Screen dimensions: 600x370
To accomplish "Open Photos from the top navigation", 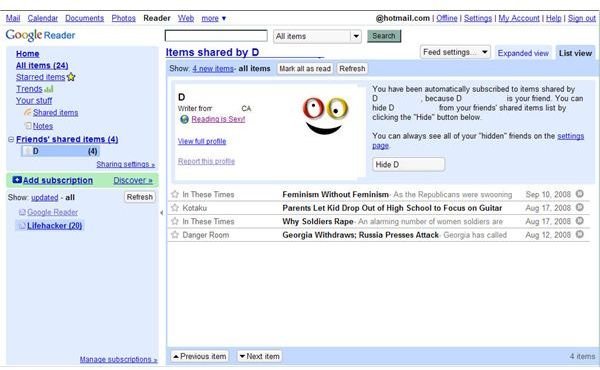I will tap(124, 18).
